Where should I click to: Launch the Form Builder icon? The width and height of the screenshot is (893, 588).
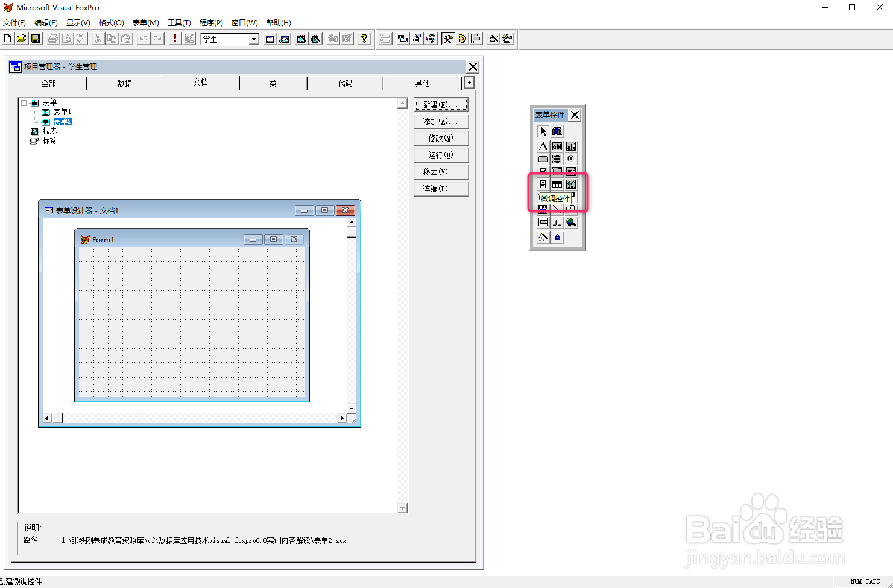pyautogui.click(x=494, y=39)
